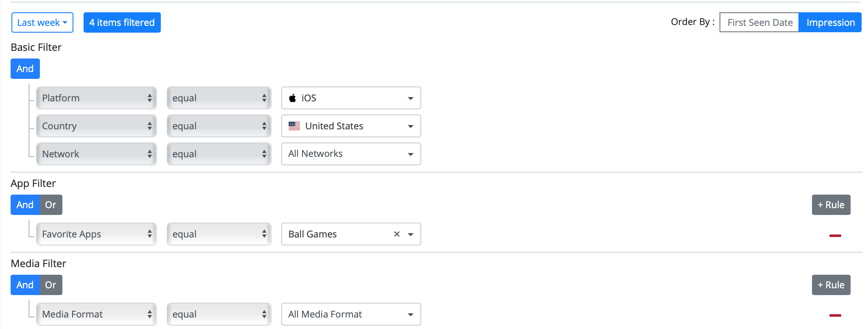
Task: Open the All Networks dropdown
Action: click(351, 154)
